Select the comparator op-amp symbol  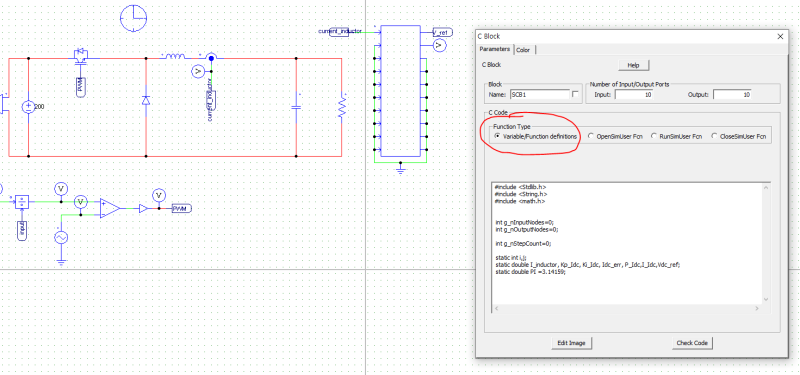[110, 208]
